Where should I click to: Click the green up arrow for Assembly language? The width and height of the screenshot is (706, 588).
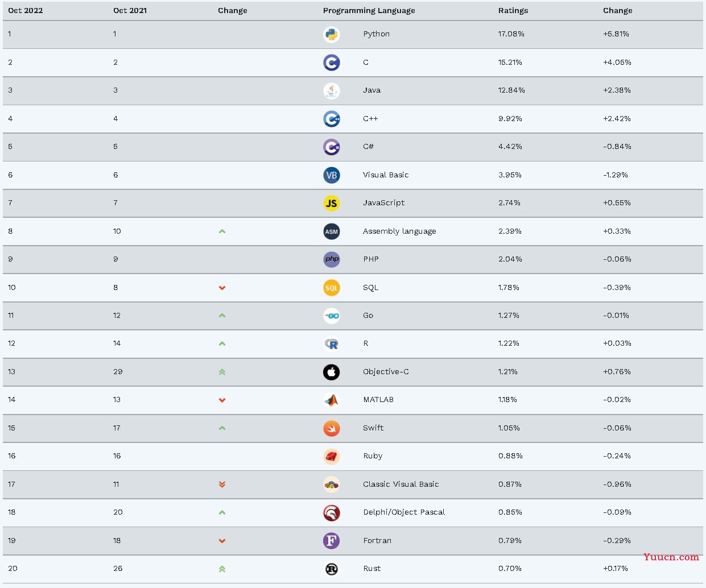pos(222,231)
